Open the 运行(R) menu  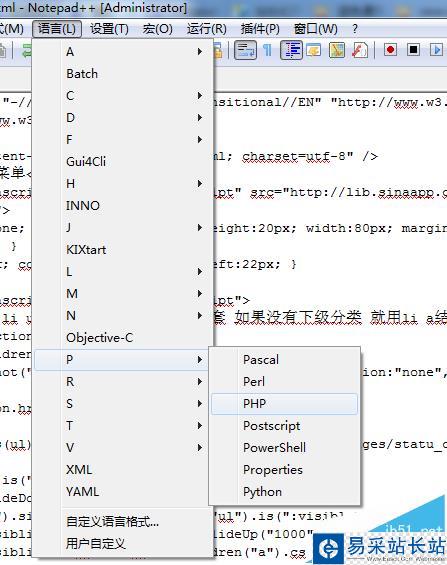point(207,28)
